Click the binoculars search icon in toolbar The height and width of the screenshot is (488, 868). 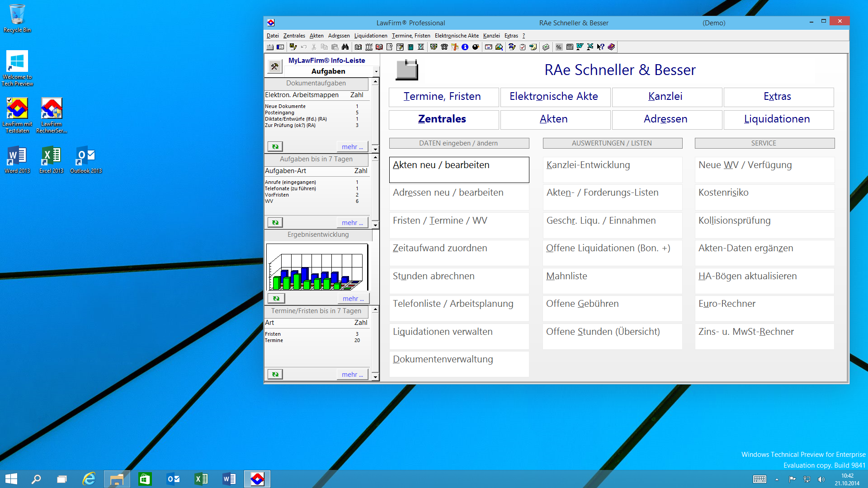pyautogui.click(x=345, y=47)
